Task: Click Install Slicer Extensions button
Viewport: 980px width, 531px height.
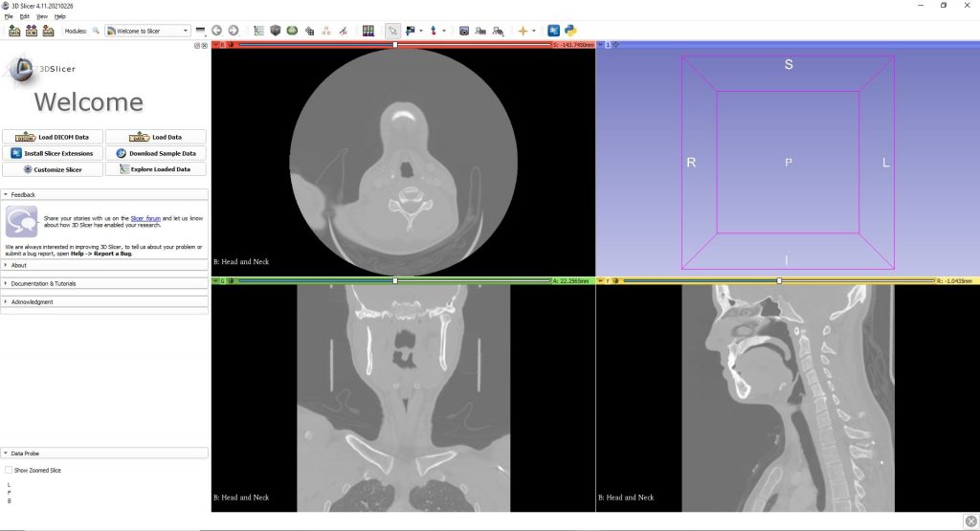Action: (53, 153)
